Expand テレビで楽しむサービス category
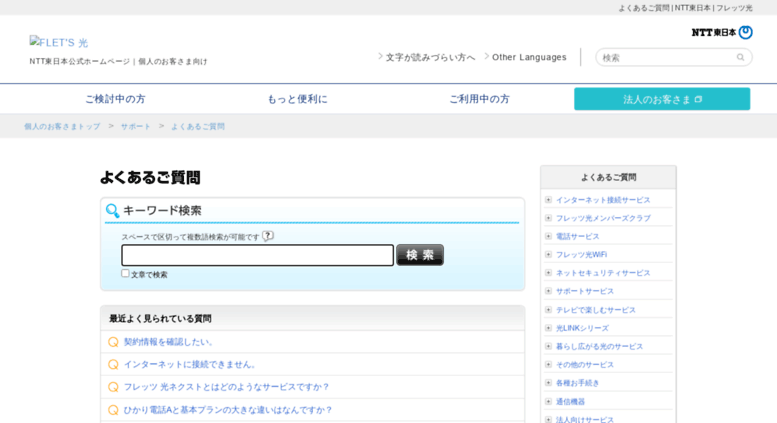 pyautogui.click(x=548, y=310)
